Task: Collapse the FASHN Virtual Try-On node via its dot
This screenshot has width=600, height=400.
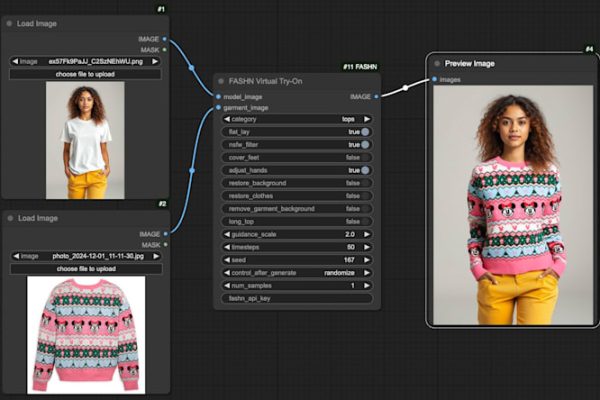Action: [221, 81]
